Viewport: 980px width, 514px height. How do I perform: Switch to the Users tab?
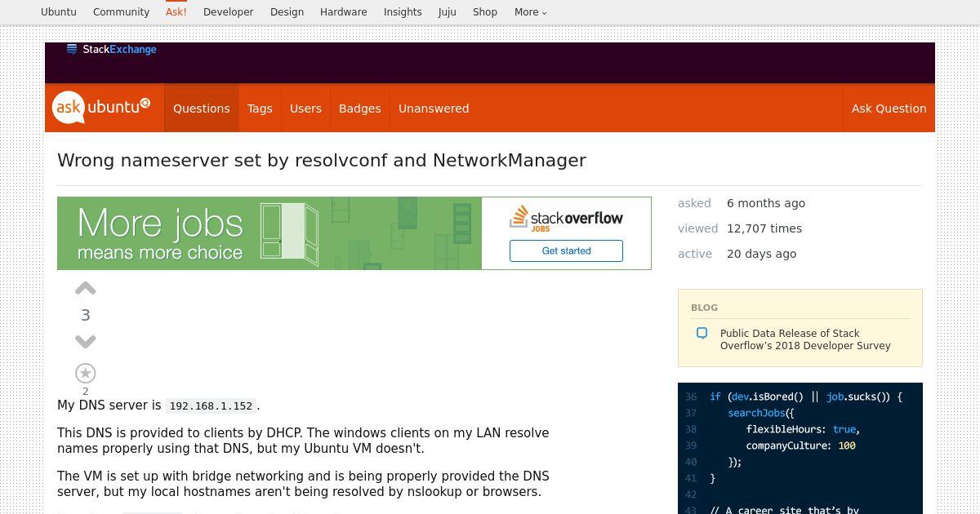305,108
